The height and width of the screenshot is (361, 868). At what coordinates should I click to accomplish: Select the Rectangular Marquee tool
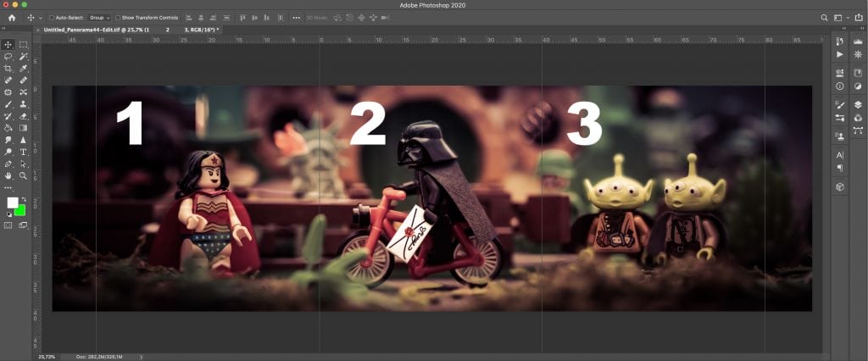[23, 44]
